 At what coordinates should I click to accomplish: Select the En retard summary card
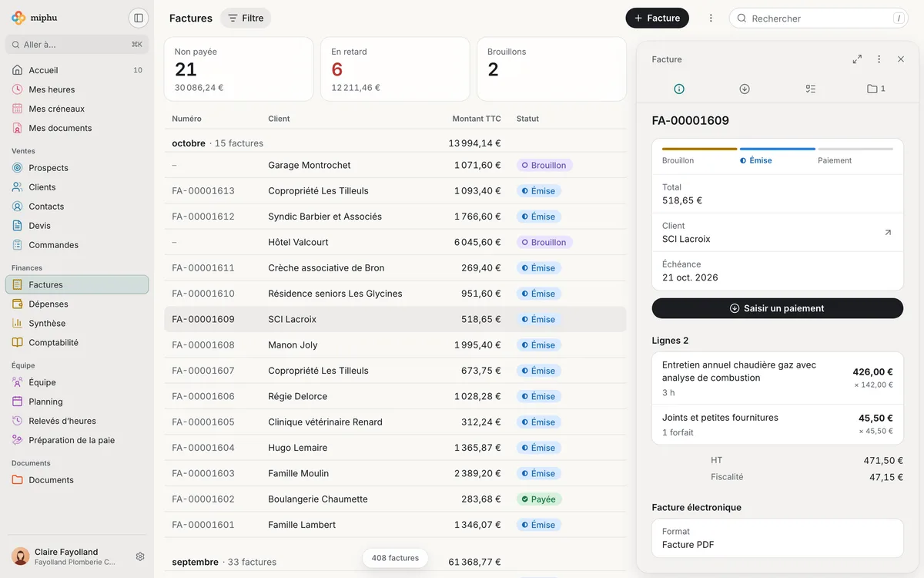coord(395,69)
